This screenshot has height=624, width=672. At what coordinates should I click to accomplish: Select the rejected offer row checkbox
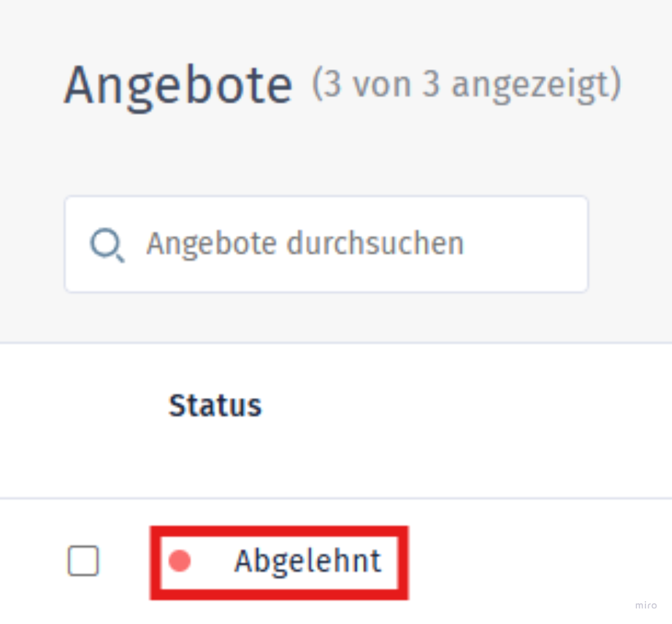tap(83, 560)
